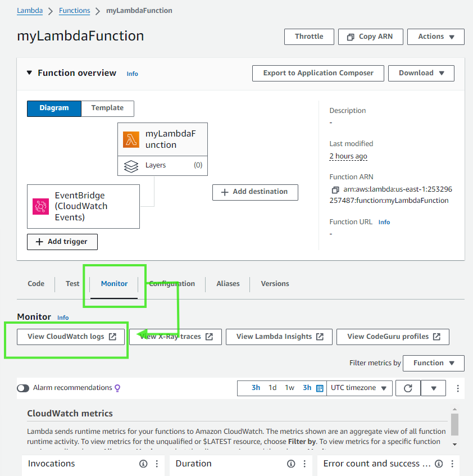Click info icon on Invocations widget

point(143,464)
